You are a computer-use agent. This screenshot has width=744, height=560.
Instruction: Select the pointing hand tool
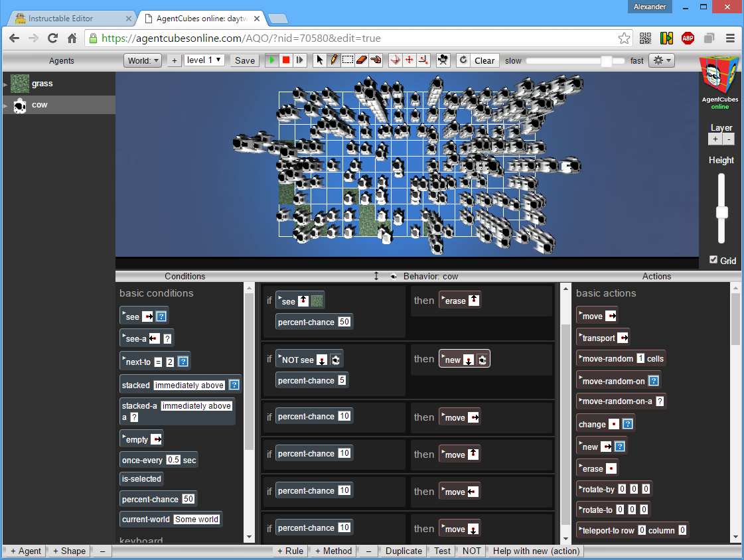tap(376, 60)
